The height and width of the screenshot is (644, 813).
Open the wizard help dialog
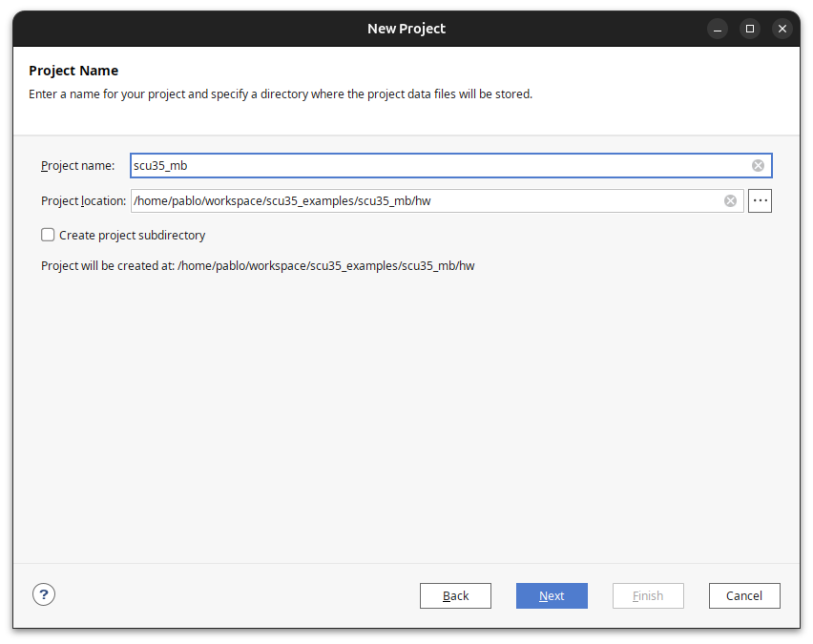(x=43, y=593)
